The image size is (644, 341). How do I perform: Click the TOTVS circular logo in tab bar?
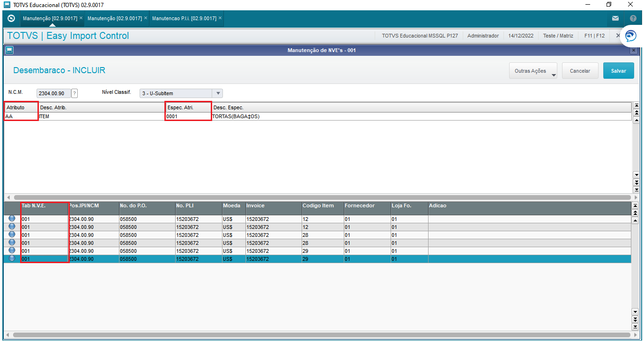pyautogui.click(x=11, y=18)
